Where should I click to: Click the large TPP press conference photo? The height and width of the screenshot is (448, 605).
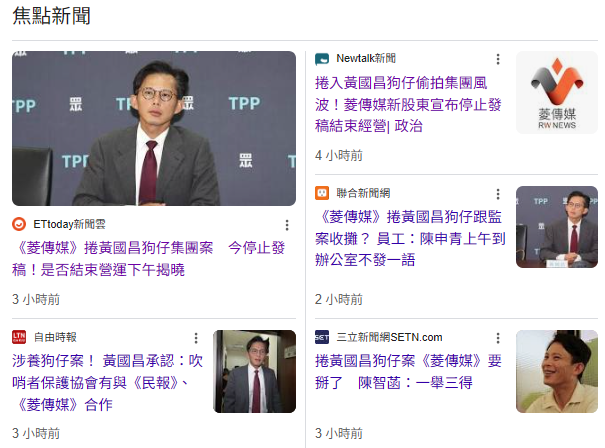(x=154, y=128)
